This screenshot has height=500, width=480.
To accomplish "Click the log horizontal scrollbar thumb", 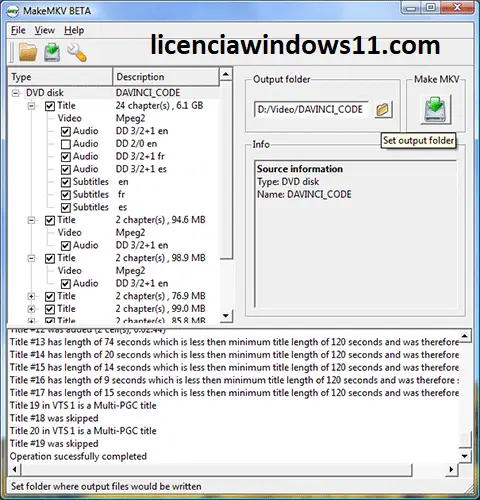I will point(217,470).
